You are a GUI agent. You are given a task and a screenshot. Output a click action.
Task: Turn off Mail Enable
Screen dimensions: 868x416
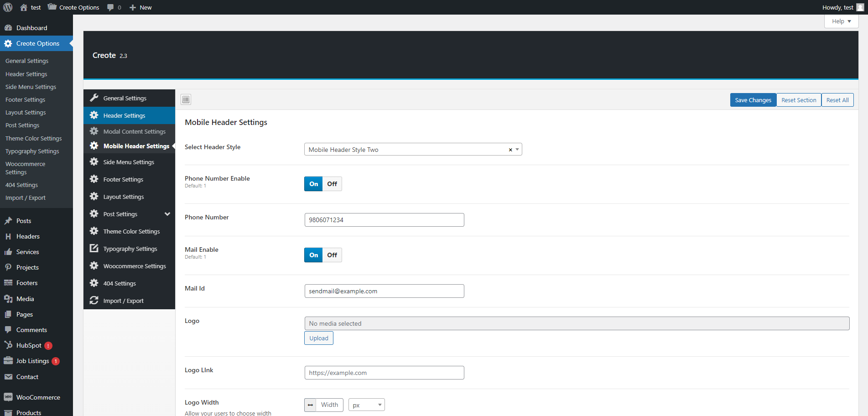tap(332, 255)
